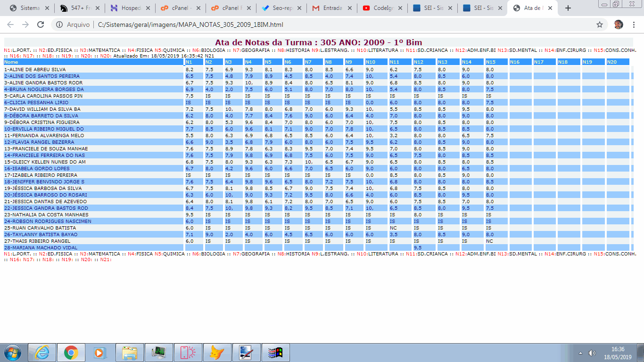Image resolution: width=644 pixels, height=362 pixels.
Task: Click the site information icon beside Arquivo
Action: [x=59, y=25]
